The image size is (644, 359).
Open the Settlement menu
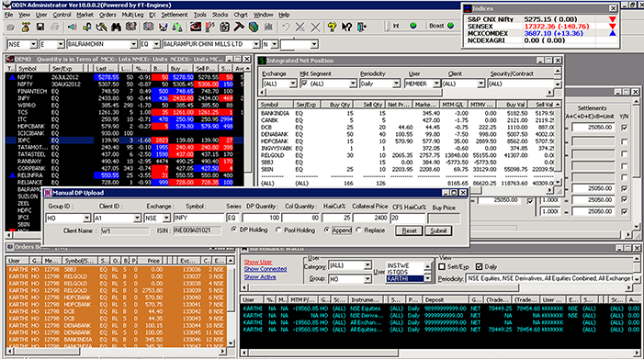(x=175, y=15)
